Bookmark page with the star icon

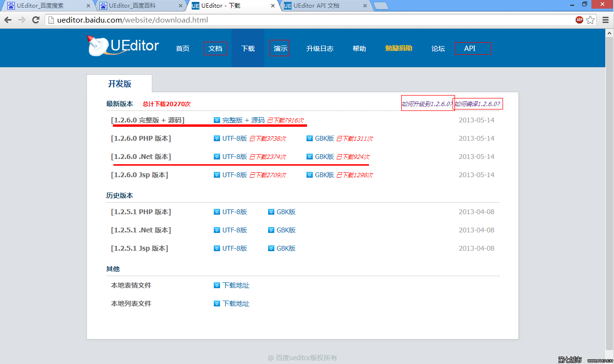coord(590,20)
